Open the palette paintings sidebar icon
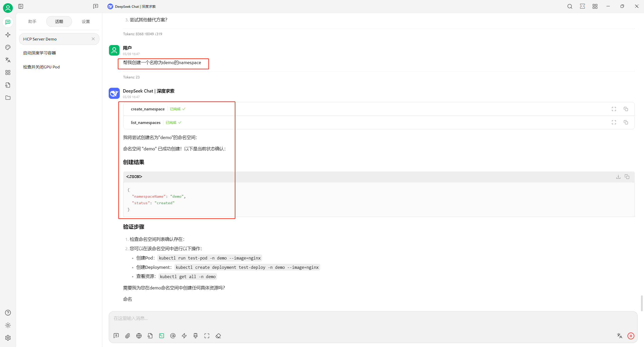 tap(8, 47)
